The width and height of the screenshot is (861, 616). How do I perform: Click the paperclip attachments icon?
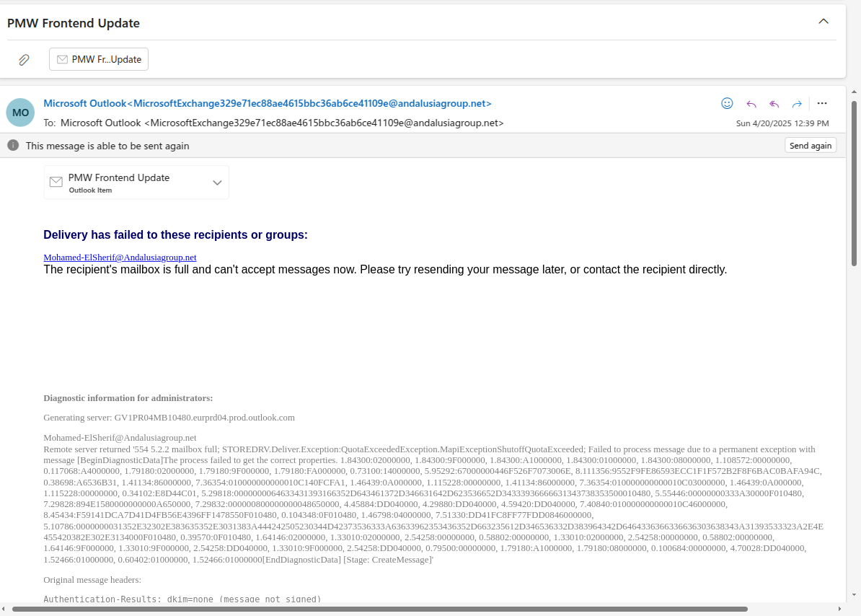pos(24,60)
